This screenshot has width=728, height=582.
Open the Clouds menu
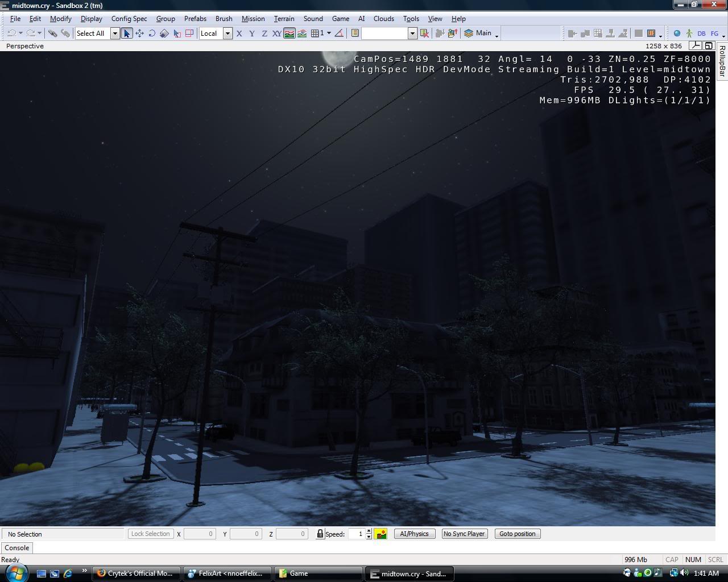pos(383,18)
